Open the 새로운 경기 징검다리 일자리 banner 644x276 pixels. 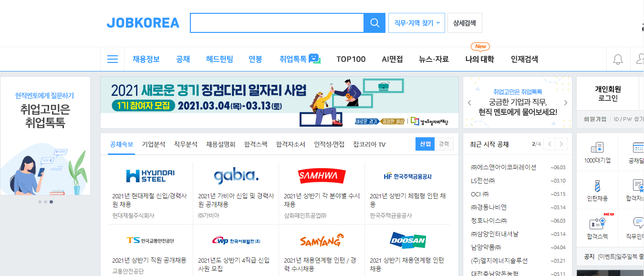pyautogui.click(x=279, y=102)
